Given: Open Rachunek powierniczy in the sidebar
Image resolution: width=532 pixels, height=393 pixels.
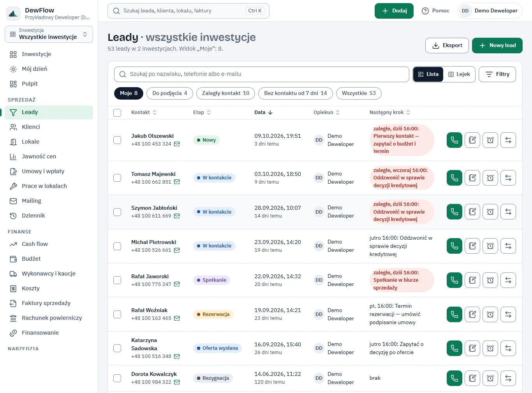Looking at the screenshot, I should point(49,318).
